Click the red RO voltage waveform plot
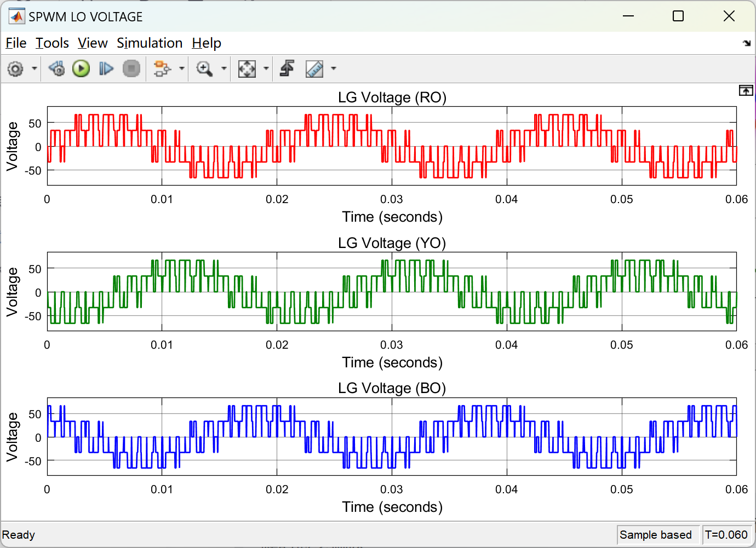 click(x=392, y=146)
